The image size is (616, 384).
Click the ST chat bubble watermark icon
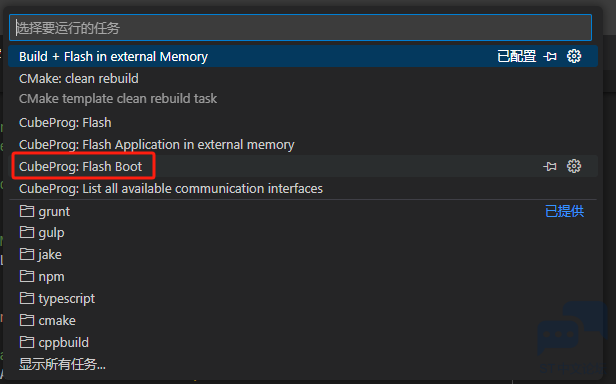coord(572,329)
